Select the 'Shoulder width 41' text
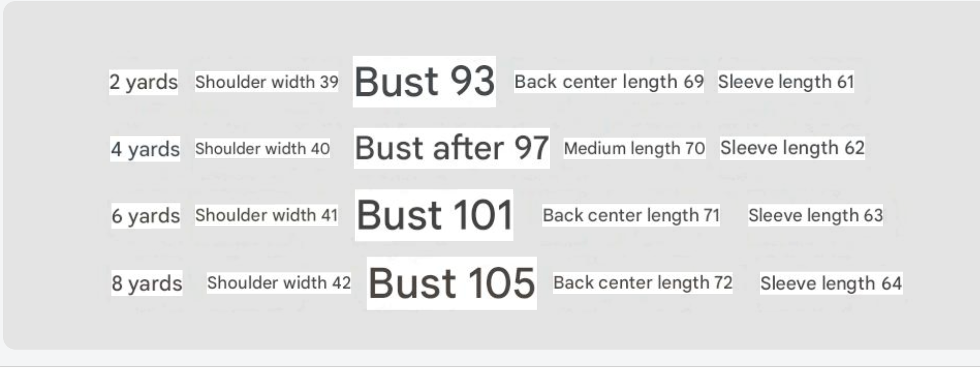 pyautogui.click(x=267, y=215)
